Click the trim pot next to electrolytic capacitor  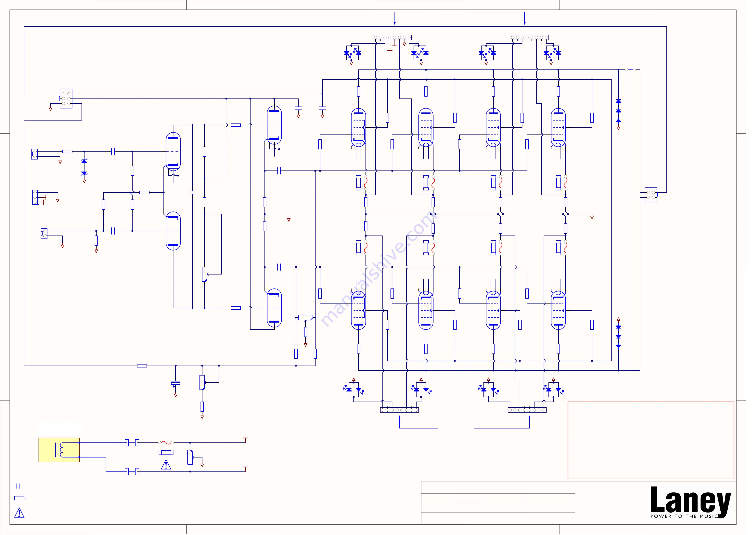[202, 383]
